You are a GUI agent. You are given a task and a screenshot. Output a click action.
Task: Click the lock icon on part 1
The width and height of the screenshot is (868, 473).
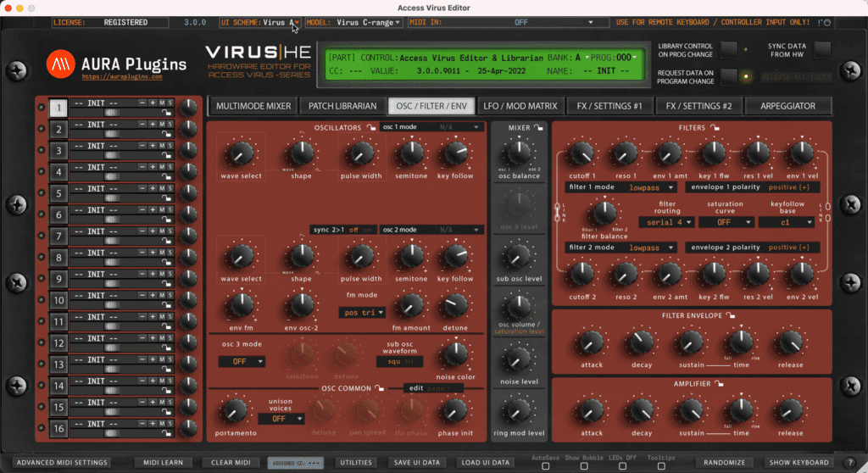(166, 113)
